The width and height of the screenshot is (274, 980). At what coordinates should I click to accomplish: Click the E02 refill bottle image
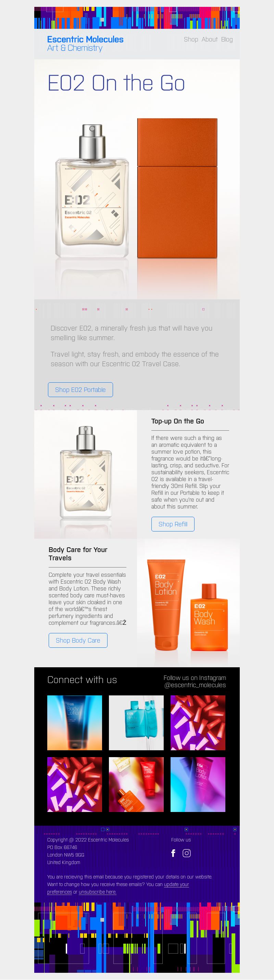86,474
